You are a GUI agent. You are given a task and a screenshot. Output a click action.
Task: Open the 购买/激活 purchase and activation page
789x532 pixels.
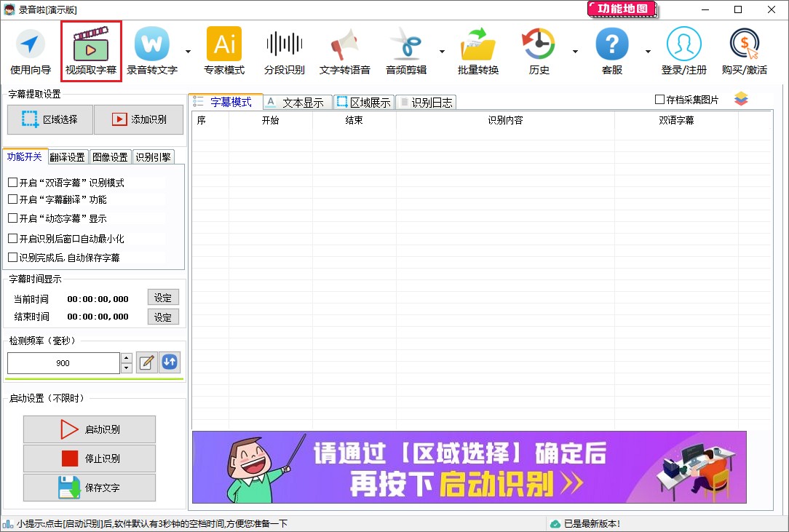point(743,49)
